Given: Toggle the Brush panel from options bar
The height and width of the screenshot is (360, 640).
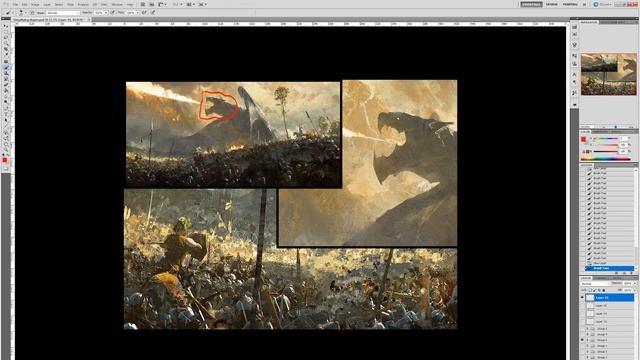Looking at the screenshot, I should (32, 13).
